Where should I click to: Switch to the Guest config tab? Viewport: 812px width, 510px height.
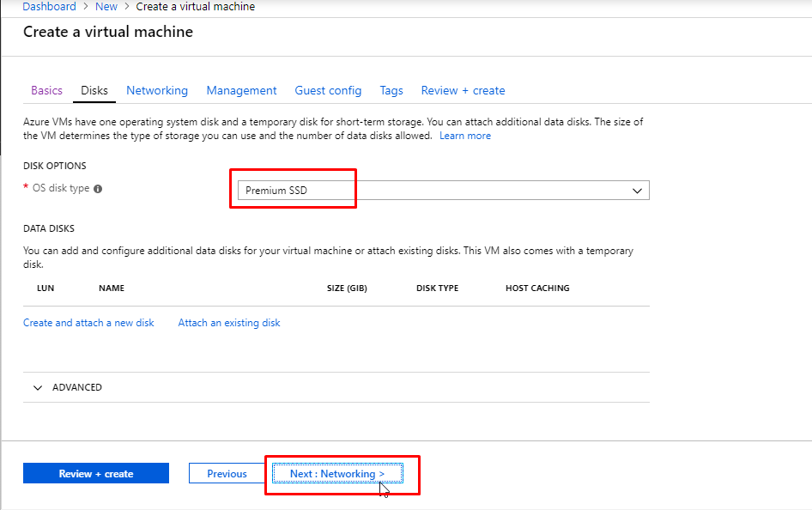click(x=328, y=90)
